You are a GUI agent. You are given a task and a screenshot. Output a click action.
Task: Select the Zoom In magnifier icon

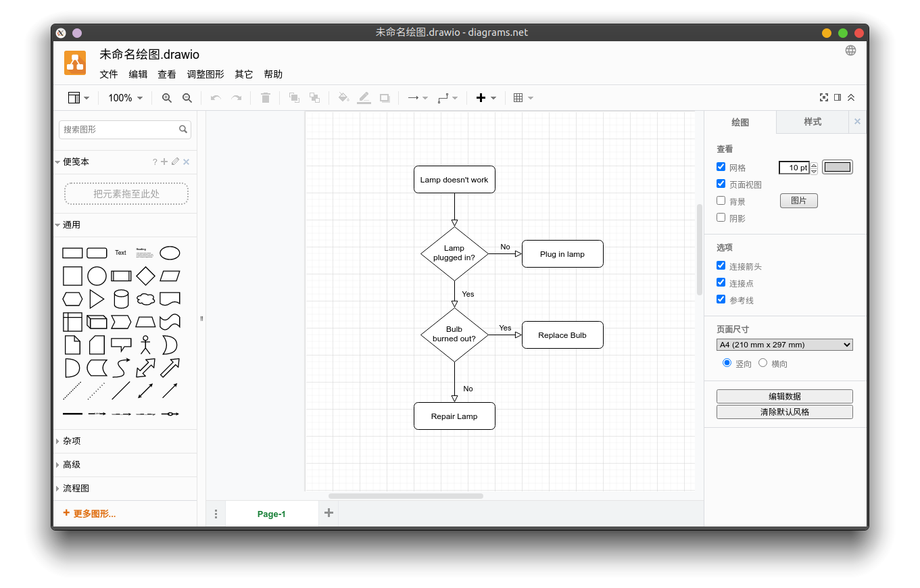(166, 97)
